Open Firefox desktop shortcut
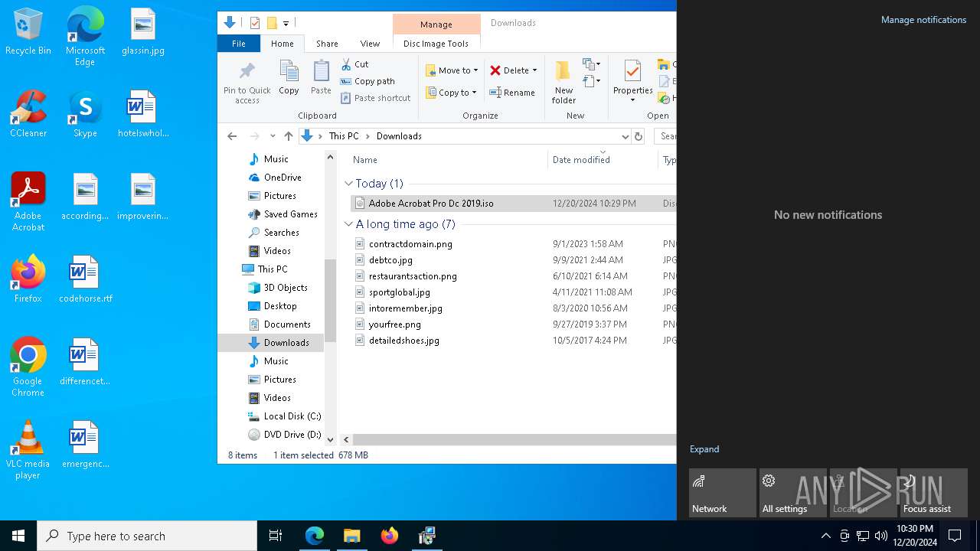Screen dimensions: 980x551 28,279
